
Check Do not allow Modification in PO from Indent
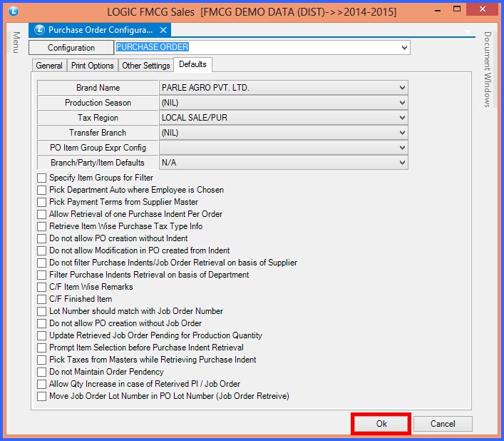(x=41, y=250)
